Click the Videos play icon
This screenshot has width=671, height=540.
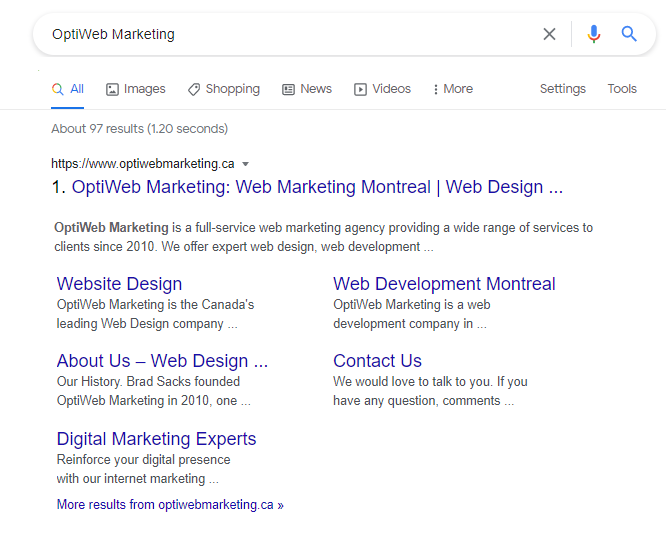click(361, 89)
